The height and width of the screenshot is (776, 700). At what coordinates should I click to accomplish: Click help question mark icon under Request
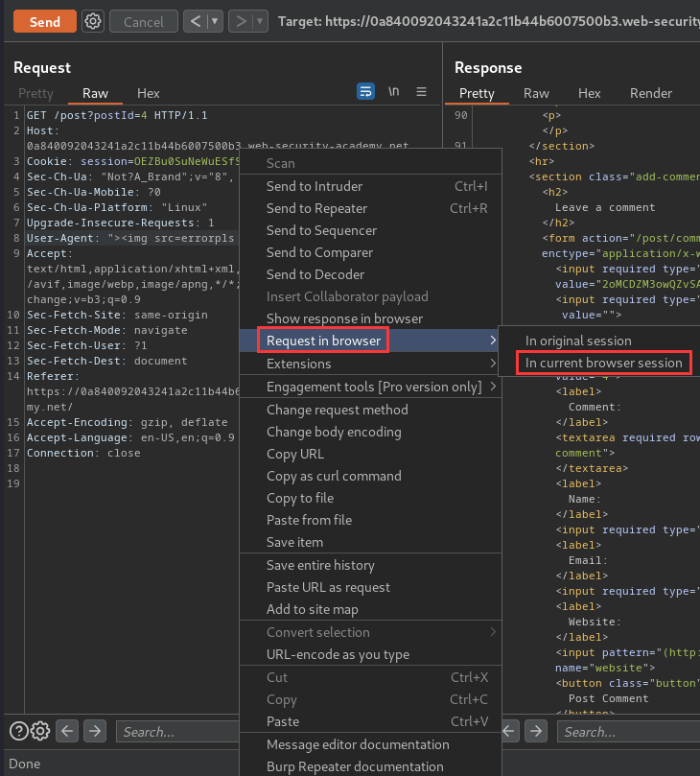coord(19,731)
